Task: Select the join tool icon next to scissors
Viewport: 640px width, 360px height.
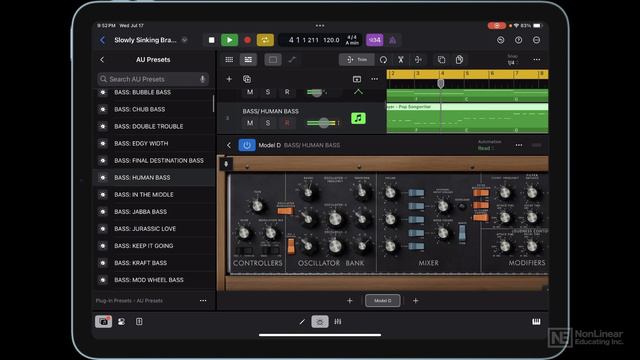Action: click(x=418, y=60)
